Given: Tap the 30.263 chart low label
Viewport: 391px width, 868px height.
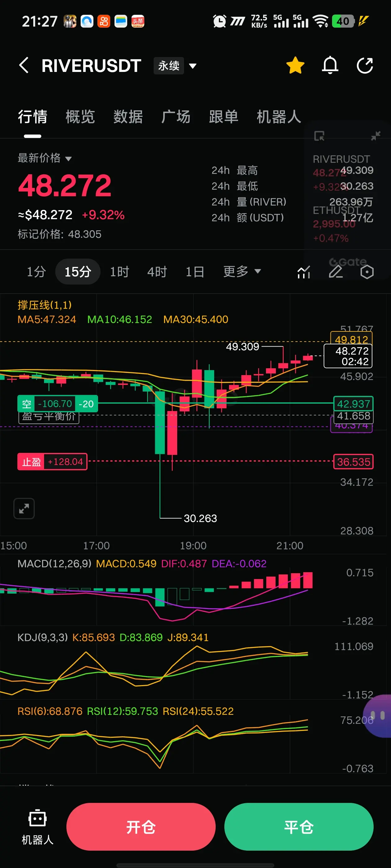Looking at the screenshot, I should point(200,518).
